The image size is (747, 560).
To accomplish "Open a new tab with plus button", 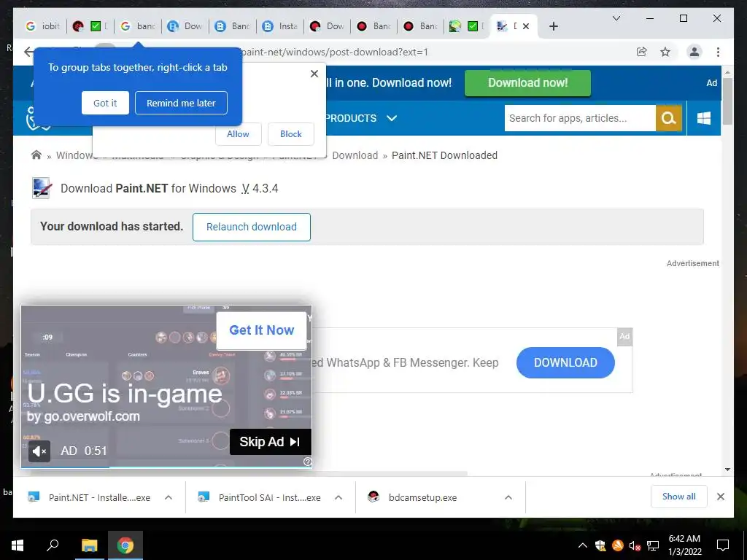I will 553,27.
